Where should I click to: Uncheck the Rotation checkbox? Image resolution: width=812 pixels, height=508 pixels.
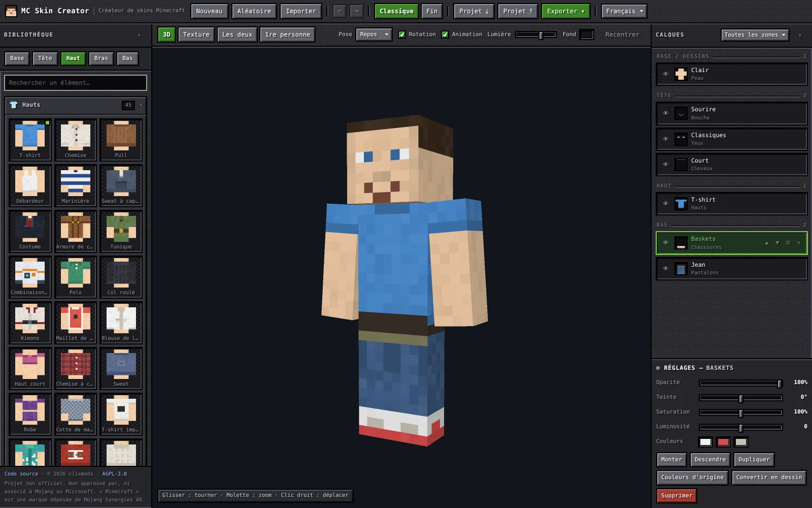[x=402, y=35]
